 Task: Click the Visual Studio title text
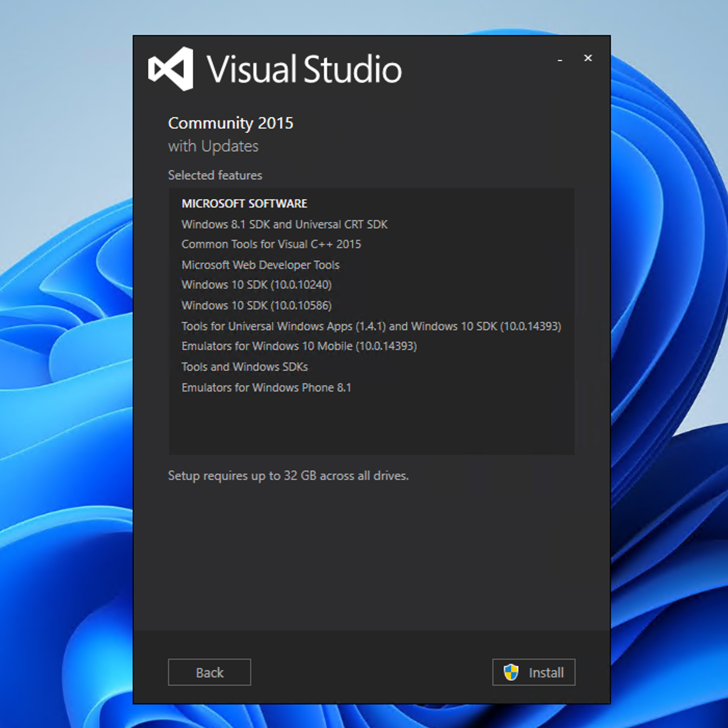[304, 69]
